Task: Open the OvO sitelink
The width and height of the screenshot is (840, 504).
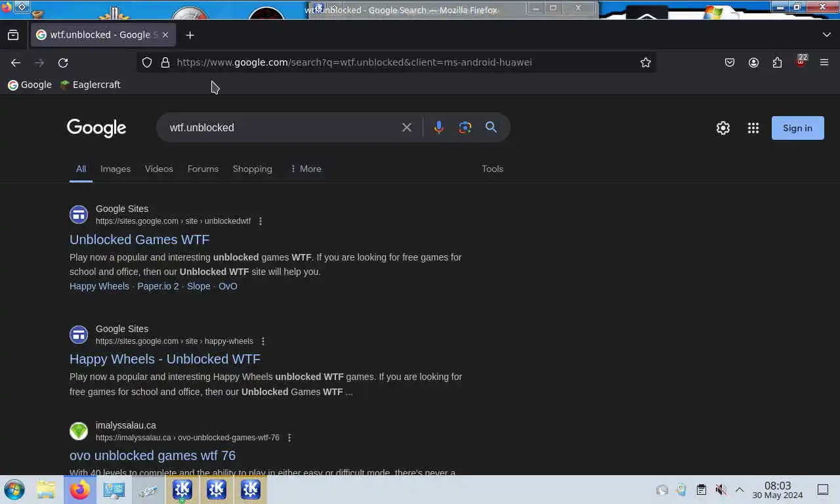Action: [228, 286]
